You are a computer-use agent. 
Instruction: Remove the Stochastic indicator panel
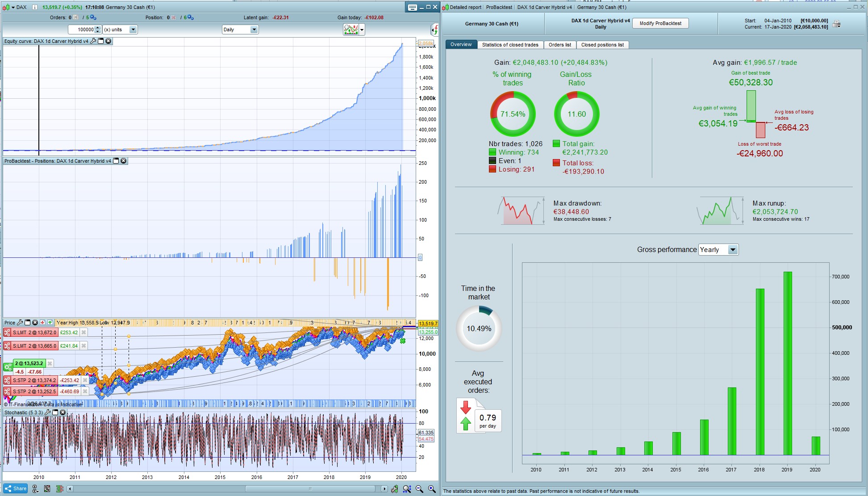coord(63,412)
